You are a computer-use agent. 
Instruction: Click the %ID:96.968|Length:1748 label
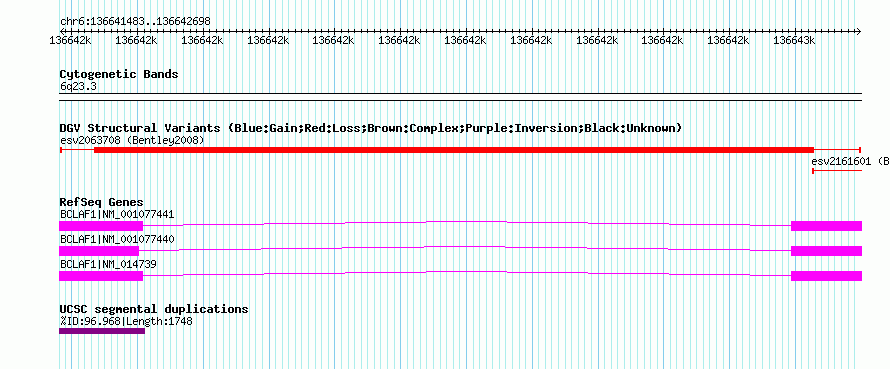coord(126,321)
